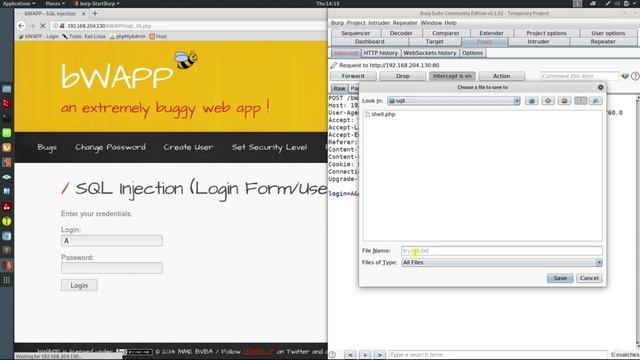Switch to the Decoder tab
Screen dimensions: 640x360
pos(401,33)
